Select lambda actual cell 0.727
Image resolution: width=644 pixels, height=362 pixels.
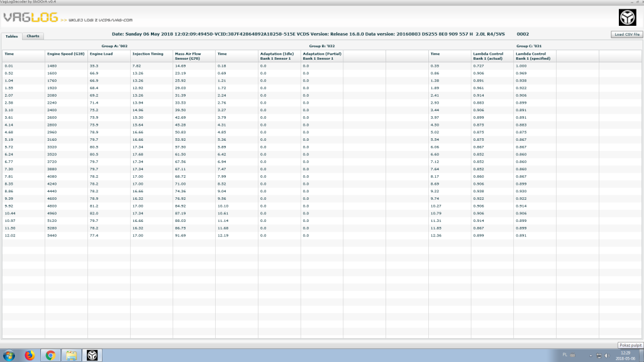pos(479,65)
